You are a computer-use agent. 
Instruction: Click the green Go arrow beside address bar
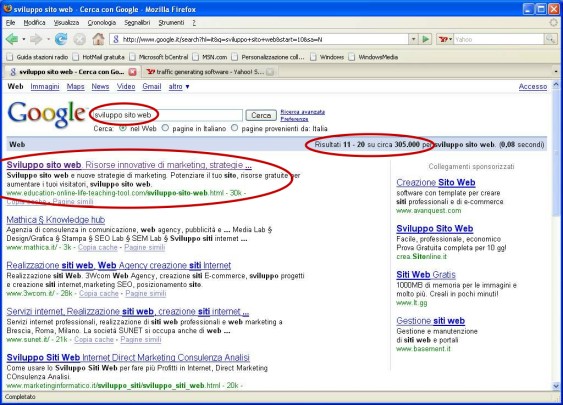tap(425, 39)
